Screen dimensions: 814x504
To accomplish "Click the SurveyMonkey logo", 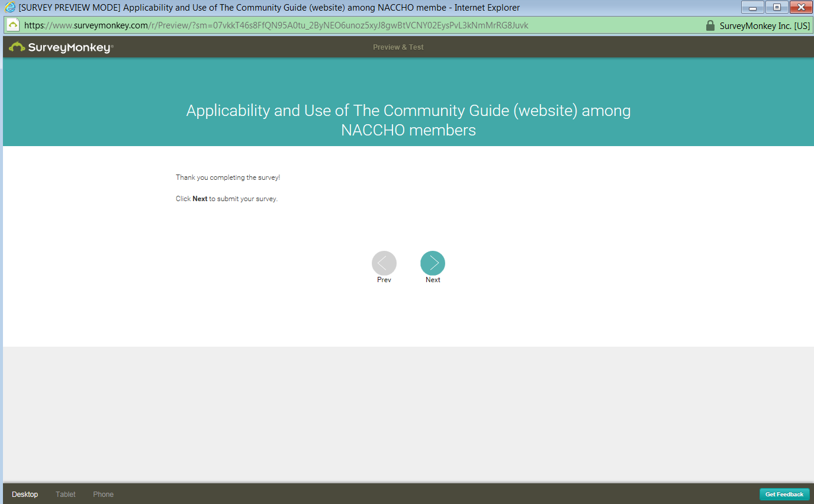I will [x=61, y=47].
